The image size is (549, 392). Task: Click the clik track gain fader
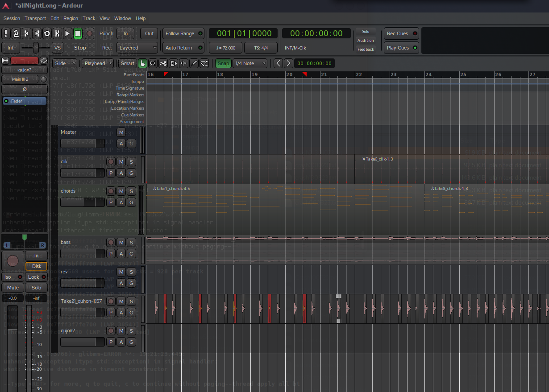click(83, 173)
